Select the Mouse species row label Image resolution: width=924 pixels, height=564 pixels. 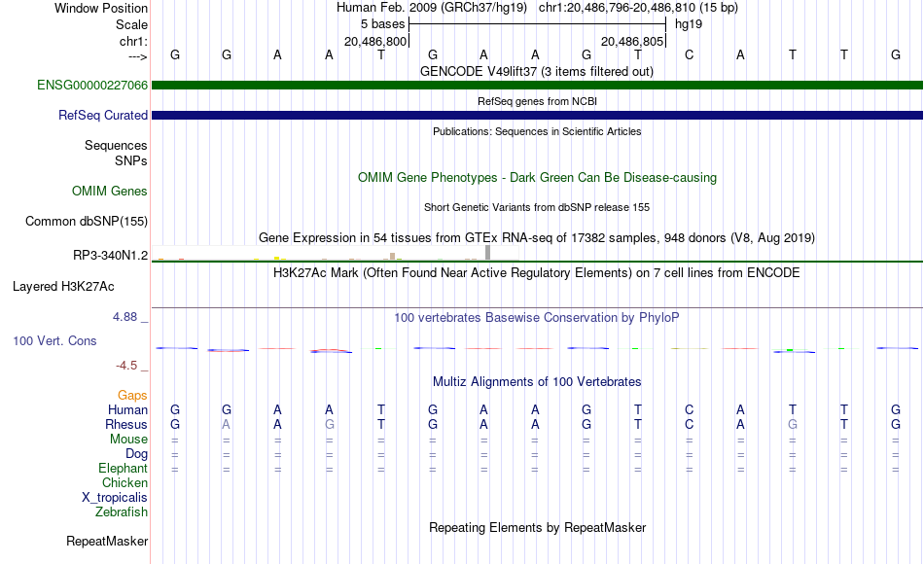(x=128, y=440)
